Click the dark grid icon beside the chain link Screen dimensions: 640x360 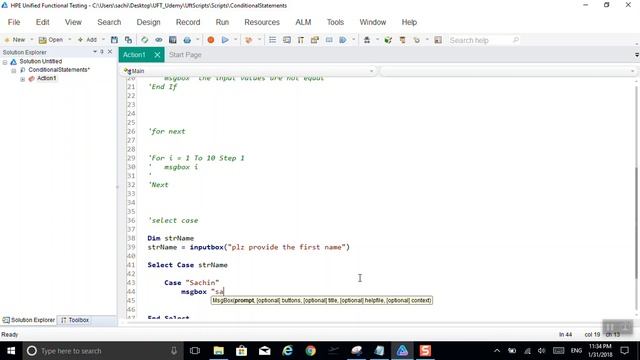(173, 40)
